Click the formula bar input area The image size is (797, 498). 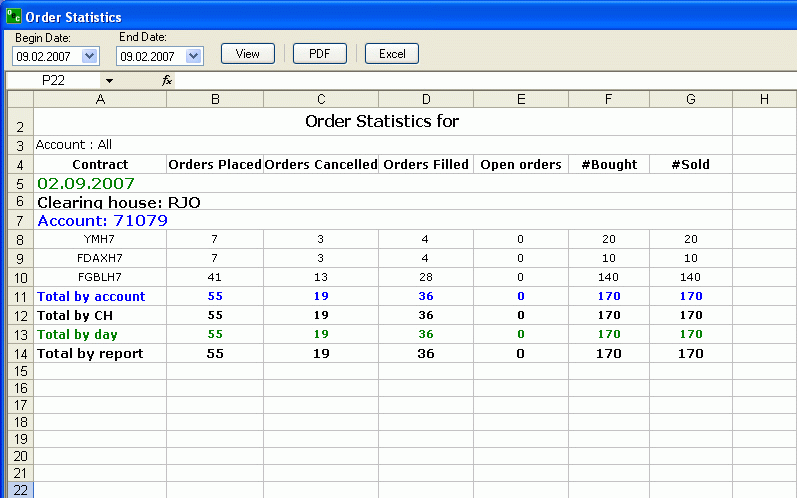(x=480, y=80)
